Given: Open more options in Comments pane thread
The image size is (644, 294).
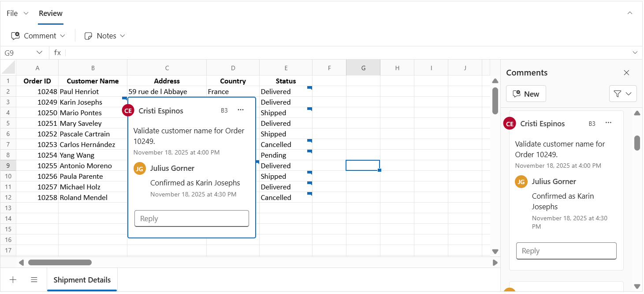Looking at the screenshot, I should [x=608, y=123].
